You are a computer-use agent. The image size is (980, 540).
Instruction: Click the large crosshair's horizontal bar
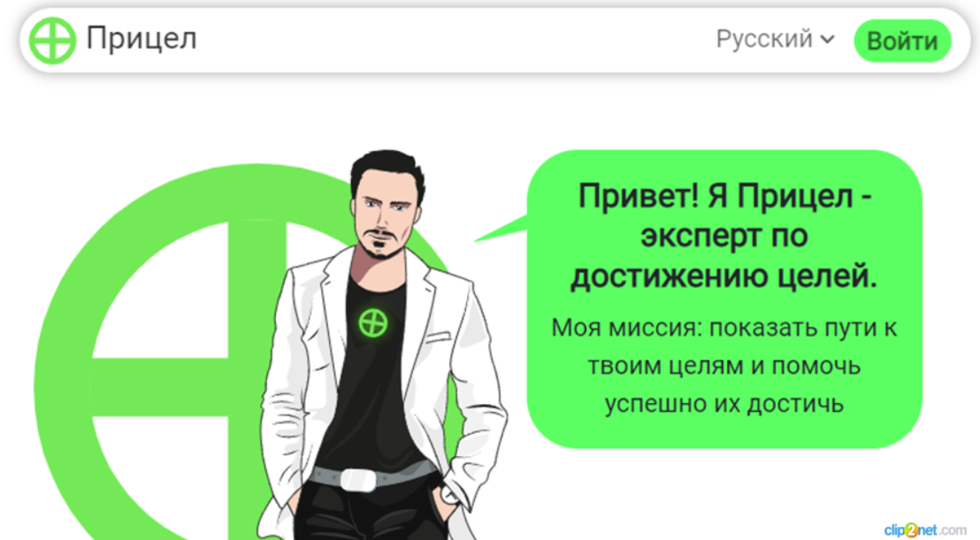click(x=161, y=386)
